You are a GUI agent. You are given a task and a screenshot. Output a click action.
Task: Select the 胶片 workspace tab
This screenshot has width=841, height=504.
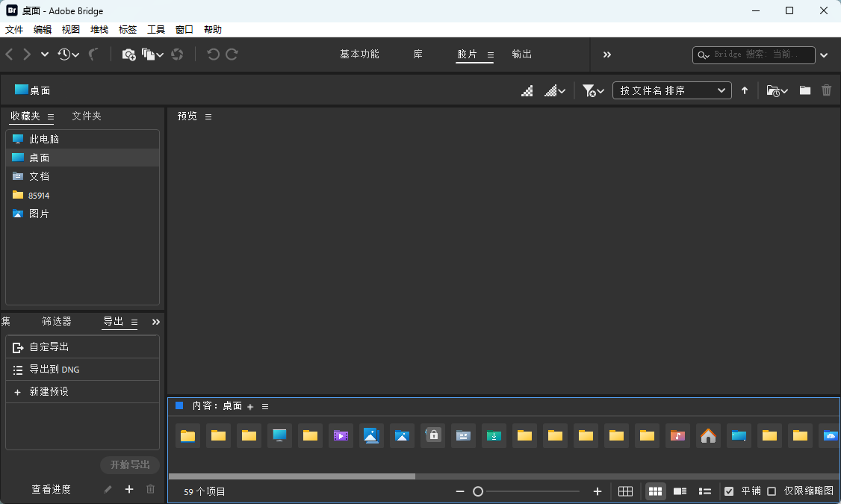[x=467, y=55]
